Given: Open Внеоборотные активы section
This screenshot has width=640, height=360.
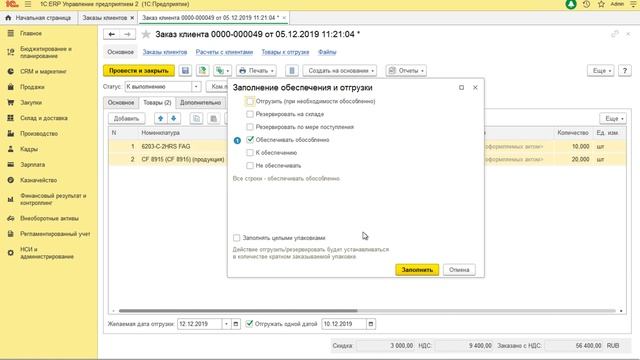Looking at the screenshot, I should coord(49,218).
